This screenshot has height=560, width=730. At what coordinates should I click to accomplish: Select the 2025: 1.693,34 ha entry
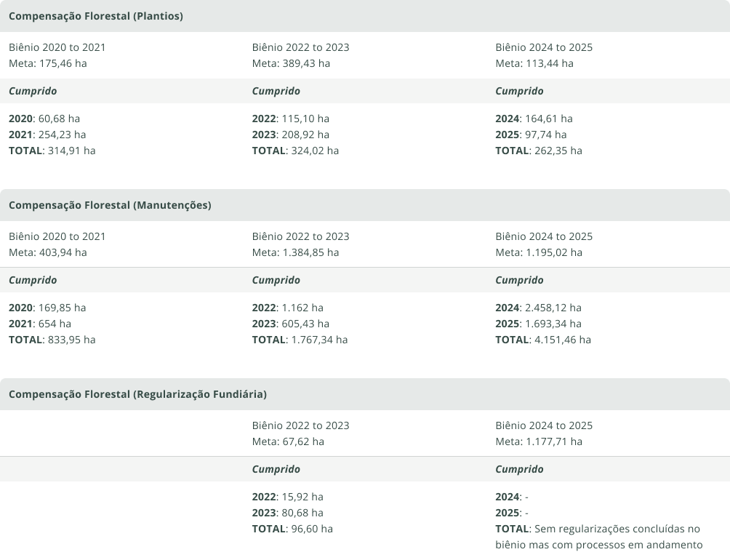pyautogui.click(x=538, y=324)
